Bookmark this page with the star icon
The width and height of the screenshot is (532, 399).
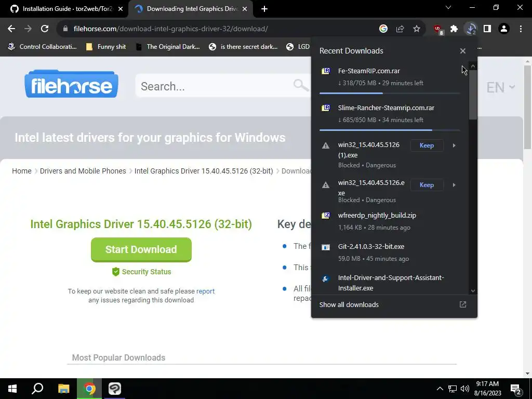(417, 29)
